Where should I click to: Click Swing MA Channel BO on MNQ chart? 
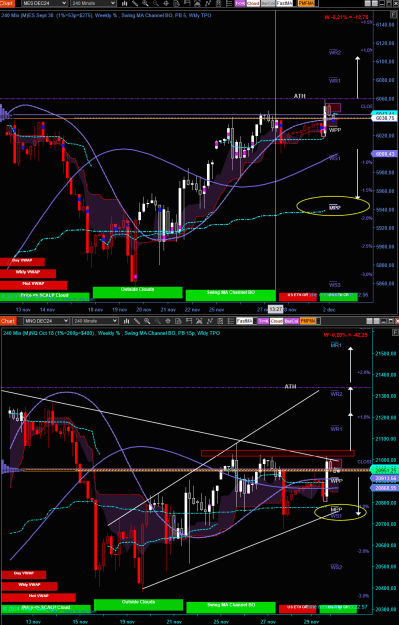(231, 607)
